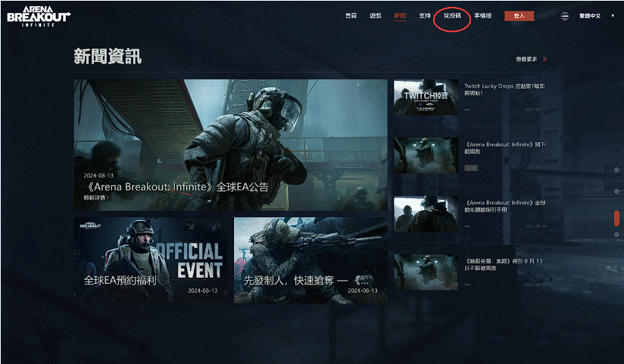The image size is (624, 364).
Task: Click the Arena Breakout Infinite logo
Action: tap(39, 17)
